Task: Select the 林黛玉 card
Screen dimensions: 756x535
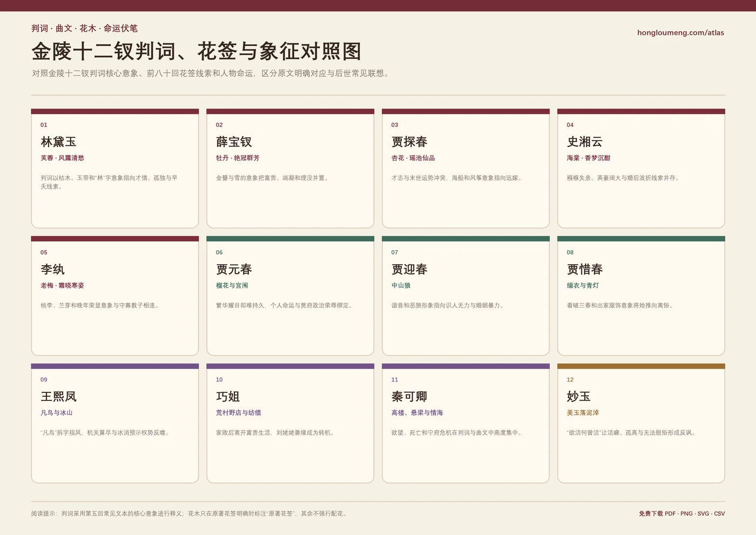Action: [115, 169]
